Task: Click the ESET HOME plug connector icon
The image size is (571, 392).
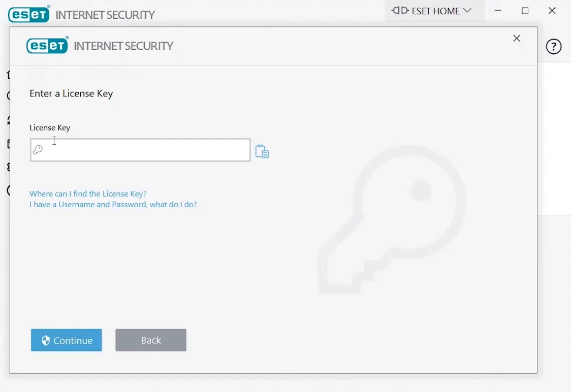Action: 400,11
